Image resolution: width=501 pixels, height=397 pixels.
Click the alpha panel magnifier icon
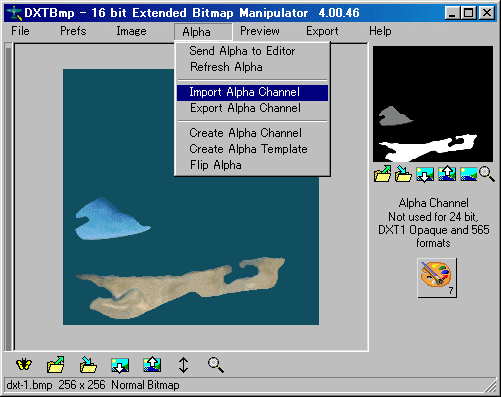pyautogui.click(x=487, y=174)
